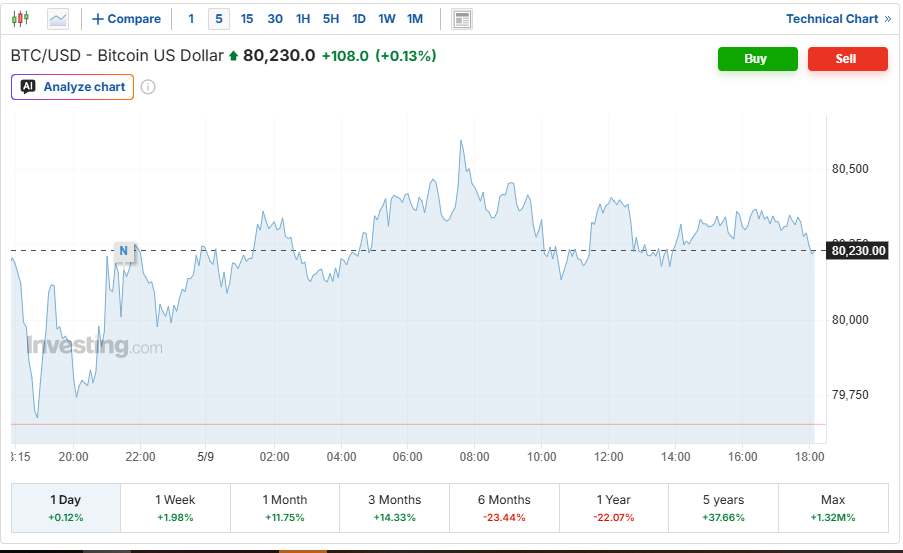903x553 pixels.
Task: Switch to the 1 Week range tab
Action: tap(176, 508)
